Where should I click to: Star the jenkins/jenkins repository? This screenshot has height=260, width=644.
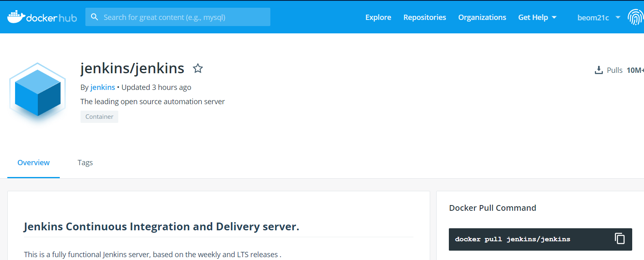coord(198,68)
